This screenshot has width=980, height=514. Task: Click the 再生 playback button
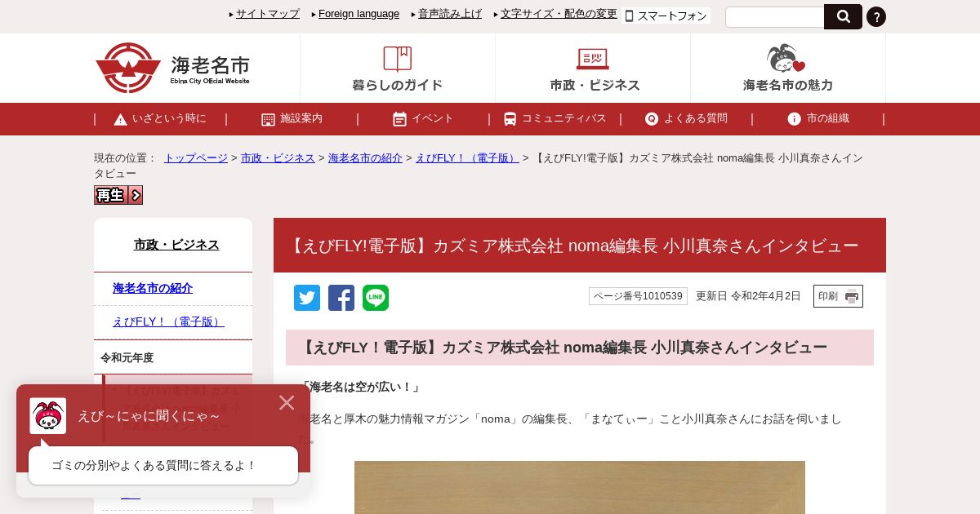tap(118, 195)
